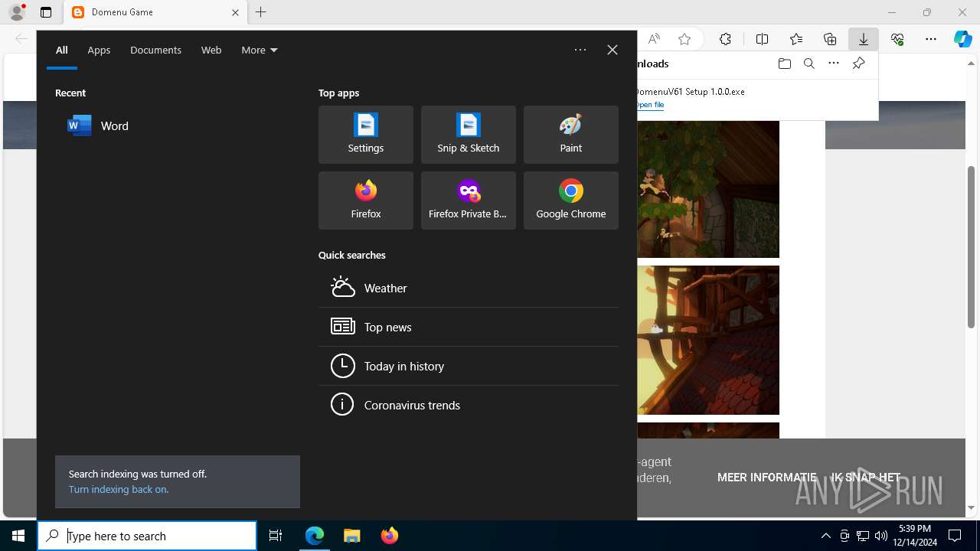Viewport: 980px width, 551px height.
Task: Open the network status tray icon
Action: pyautogui.click(x=863, y=536)
